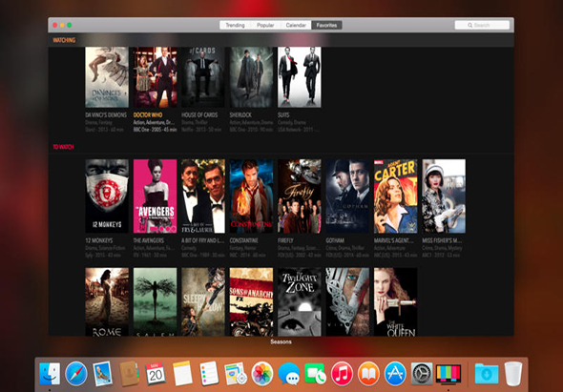Click the Sons of Anarchy poster
The width and height of the screenshot is (563, 392).
251,302
